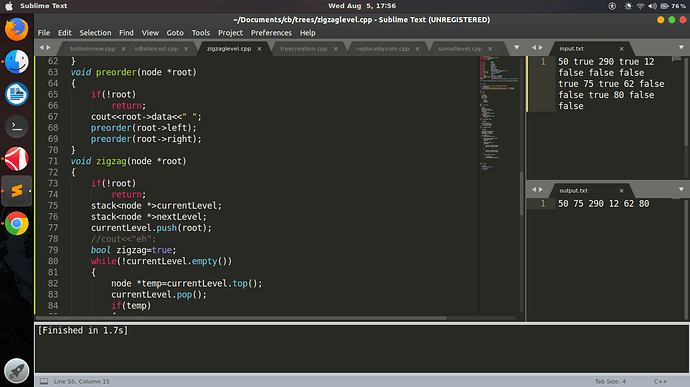Image resolution: width=690 pixels, height=387 pixels.
Task: Open Finder icon in the dock
Action: [16, 62]
